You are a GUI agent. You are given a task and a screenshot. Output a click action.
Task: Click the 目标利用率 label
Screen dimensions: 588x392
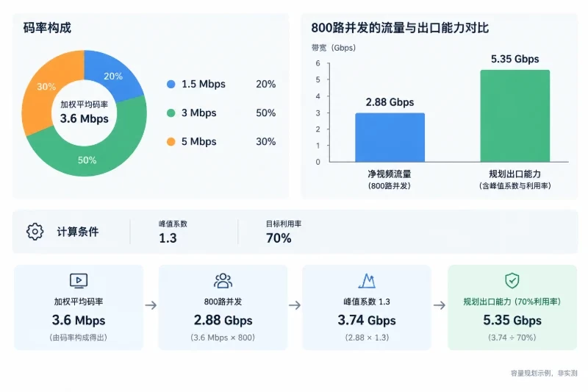click(x=284, y=224)
